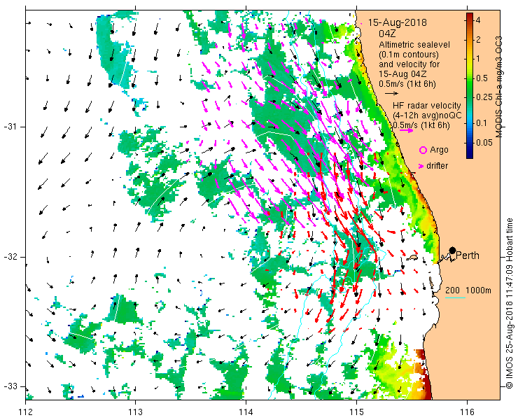Click the drifter legend label
The height and width of the screenshot is (420, 518).
pyautogui.click(x=437, y=166)
